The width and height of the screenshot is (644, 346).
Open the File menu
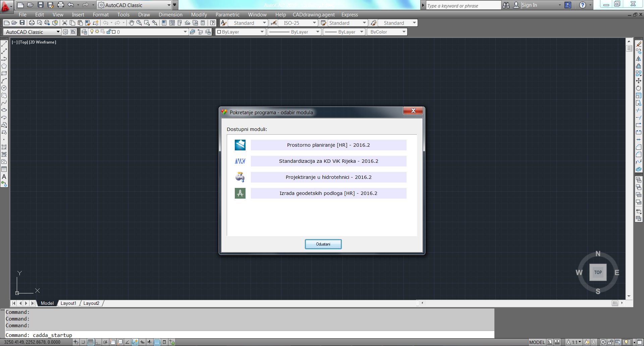(22, 14)
